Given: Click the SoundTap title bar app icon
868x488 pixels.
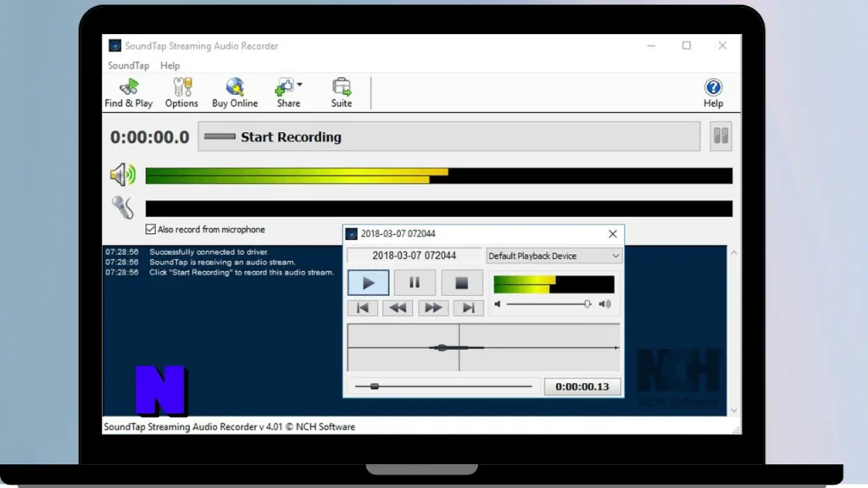Looking at the screenshot, I should (114, 46).
